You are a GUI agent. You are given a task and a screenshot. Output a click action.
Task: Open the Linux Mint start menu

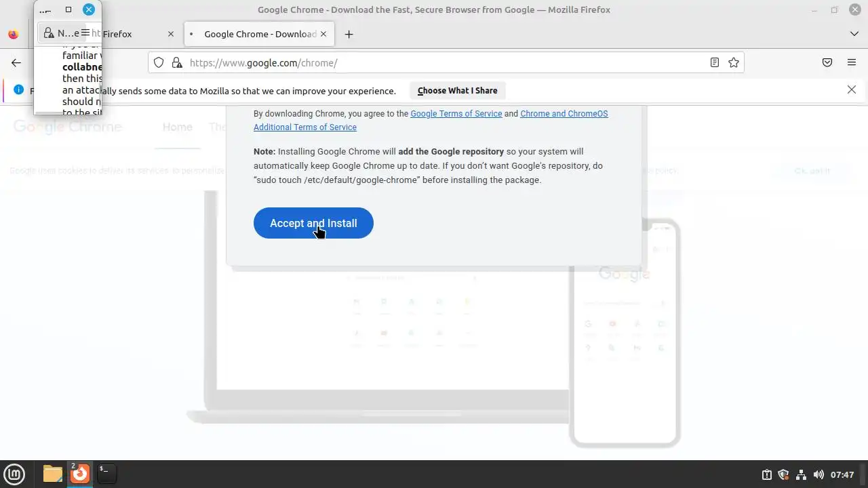14,474
